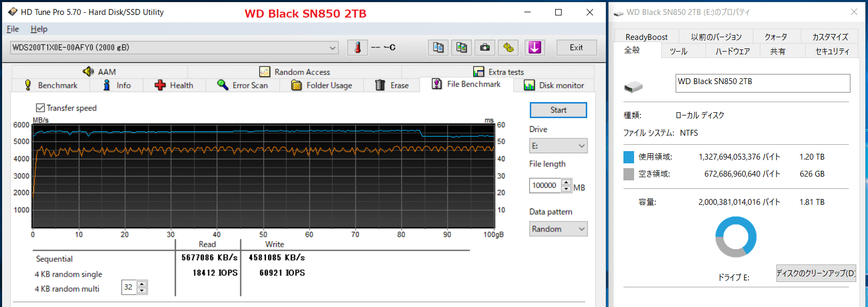The height and width of the screenshot is (307, 868).
Task: Click the sequential write value 4581085 KB/s
Action: 277,258
